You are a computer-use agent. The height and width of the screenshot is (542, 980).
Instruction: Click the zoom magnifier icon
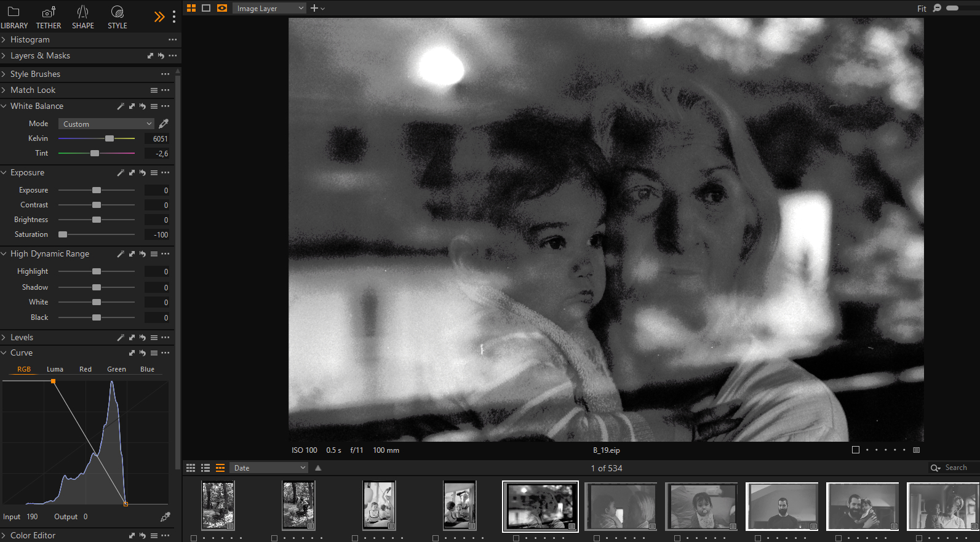click(937, 8)
